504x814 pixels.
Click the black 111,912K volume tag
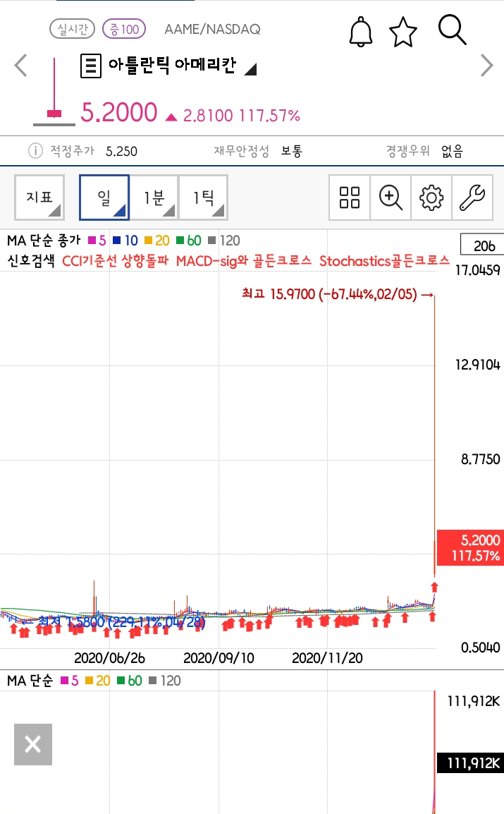pos(470,763)
